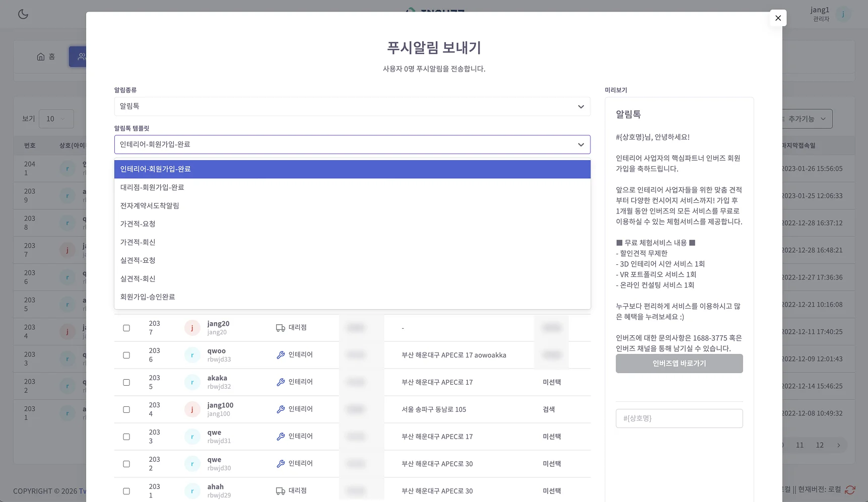Open the 알림종류 dropdown showing 알림톡
Screen dimensions: 868x502
[352, 106]
